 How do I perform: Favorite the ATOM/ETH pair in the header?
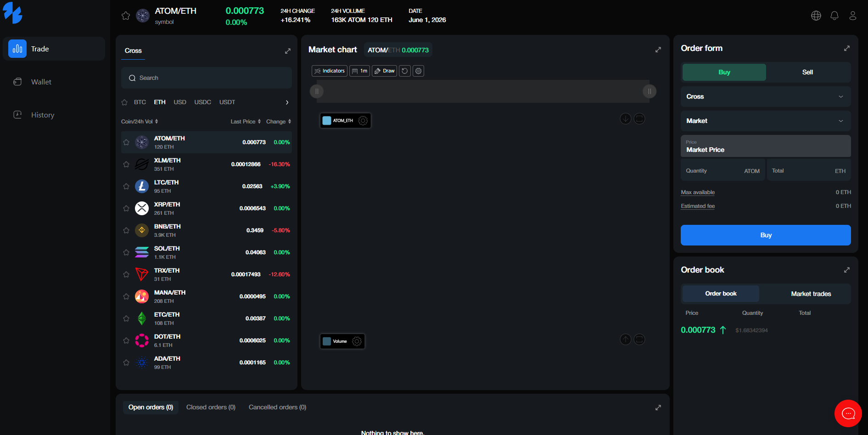click(126, 16)
